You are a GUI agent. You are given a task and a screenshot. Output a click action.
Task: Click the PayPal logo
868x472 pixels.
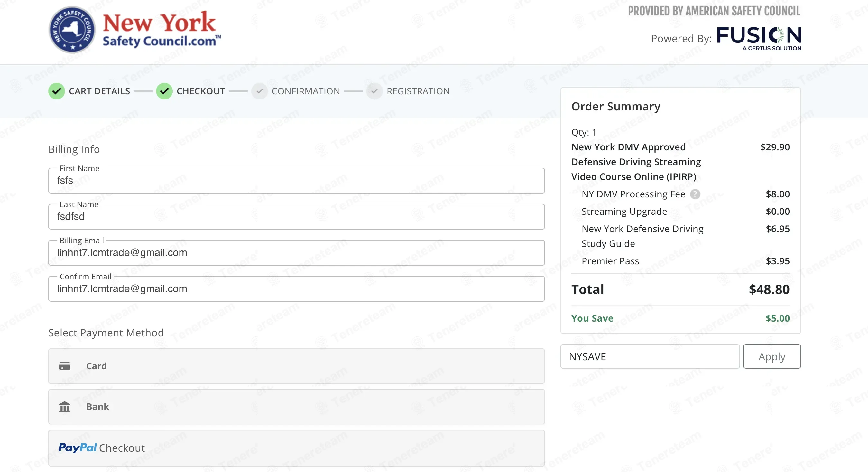tap(78, 448)
